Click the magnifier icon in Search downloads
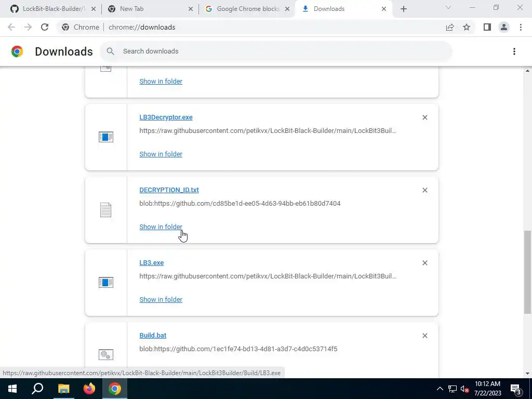This screenshot has height=399, width=532. (110, 51)
